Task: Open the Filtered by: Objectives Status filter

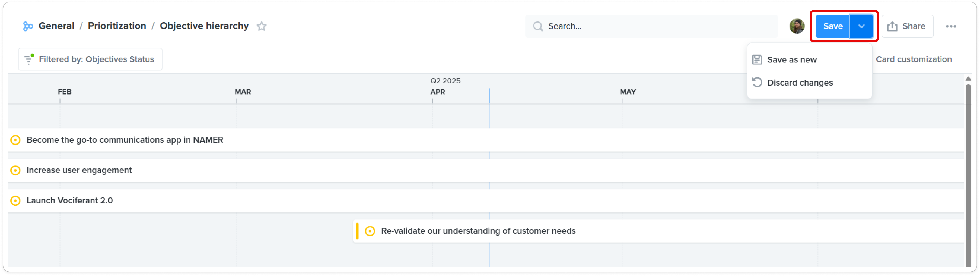Action: (x=90, y=59)
